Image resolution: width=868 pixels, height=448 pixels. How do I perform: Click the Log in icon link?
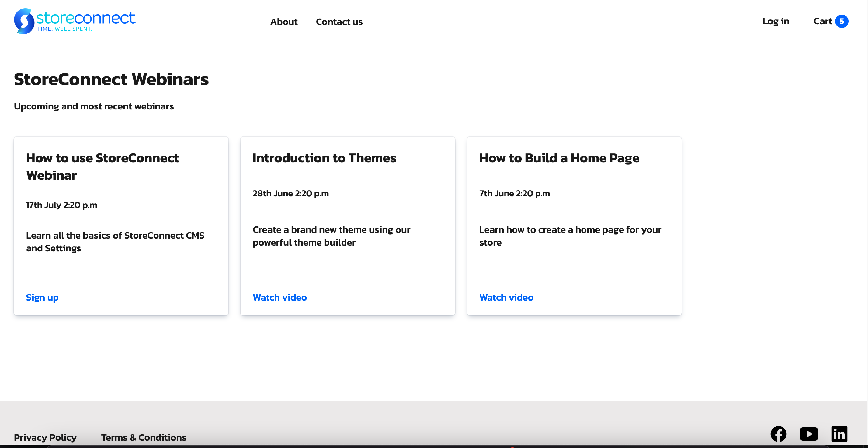coord(776,21)
